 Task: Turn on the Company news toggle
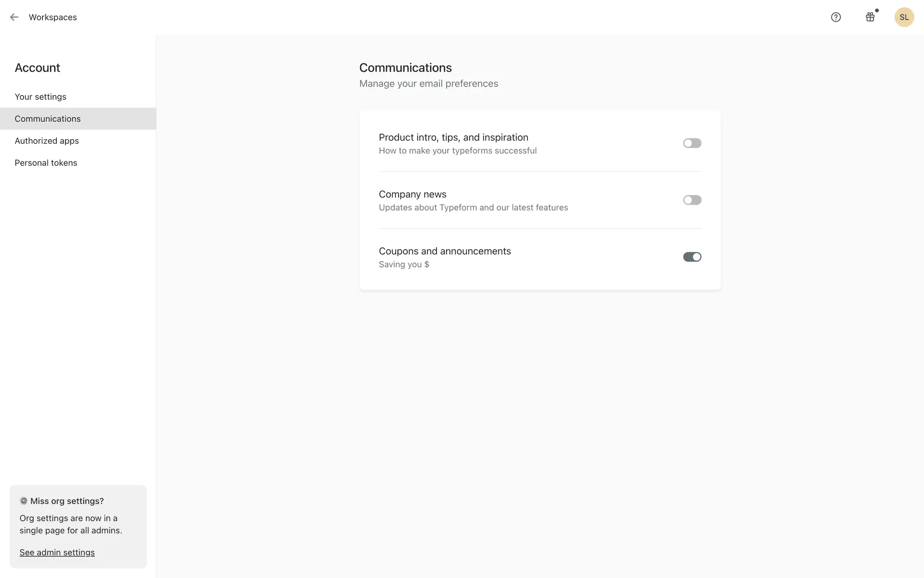point(692,200)
